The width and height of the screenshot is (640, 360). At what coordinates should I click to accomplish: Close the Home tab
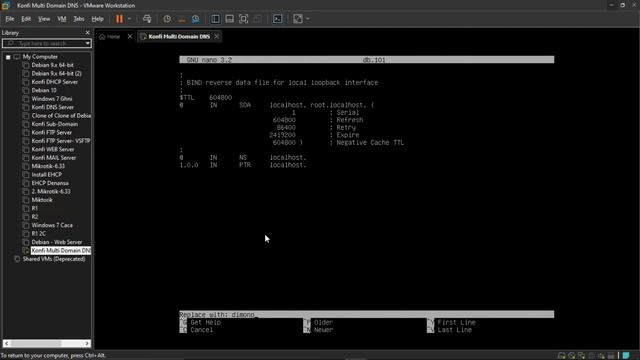pyautogui.click(x=130, y=36)
